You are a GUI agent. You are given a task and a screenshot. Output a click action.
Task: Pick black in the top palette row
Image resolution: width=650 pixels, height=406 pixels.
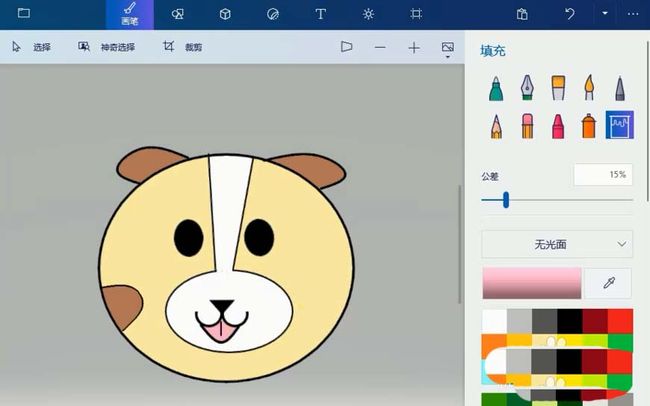coord(570,321)
